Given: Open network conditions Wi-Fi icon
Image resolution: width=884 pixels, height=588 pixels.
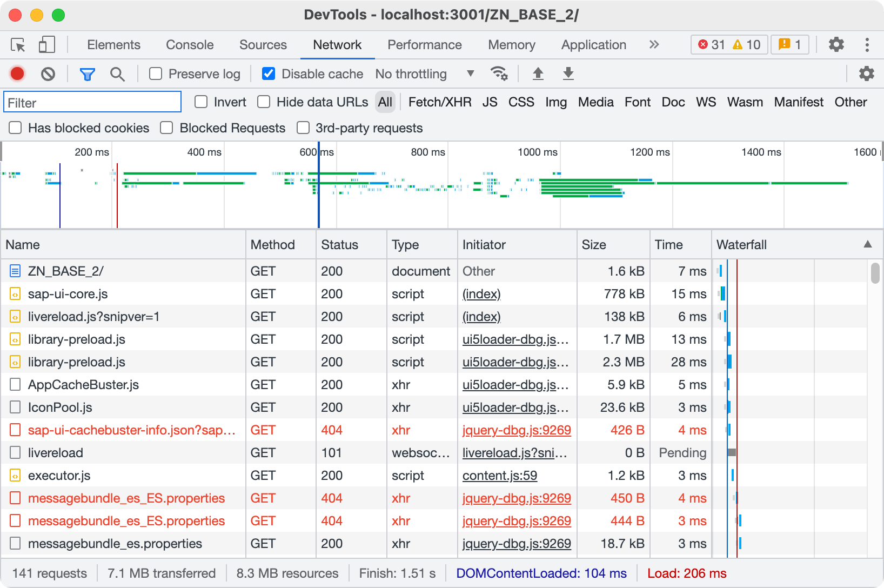Looking at the screenshot, I should click(498, 73).
